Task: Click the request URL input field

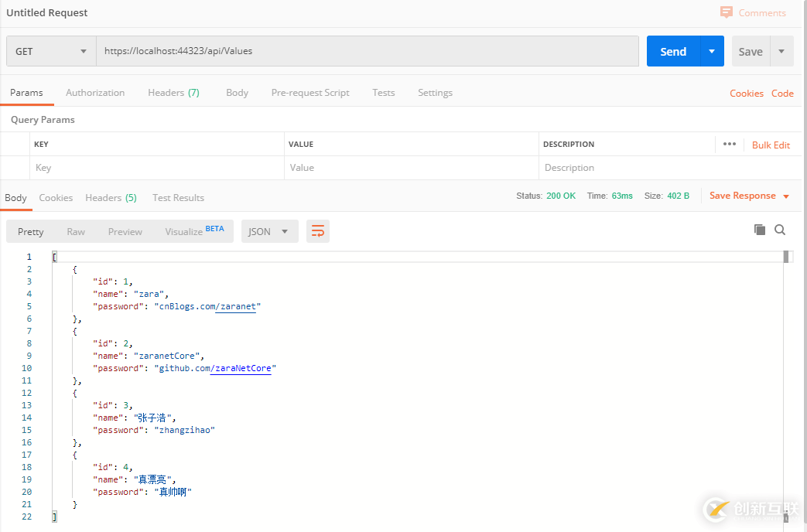Action: [368, 51]
